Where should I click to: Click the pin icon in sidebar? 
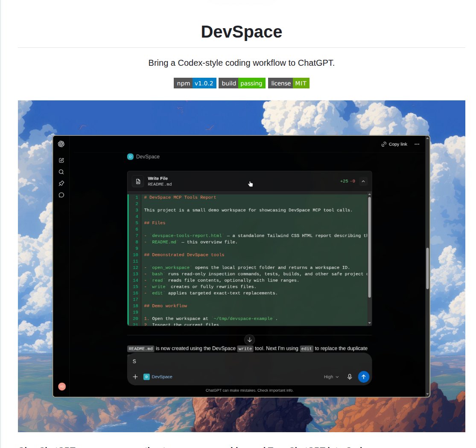tap(61, 184)
